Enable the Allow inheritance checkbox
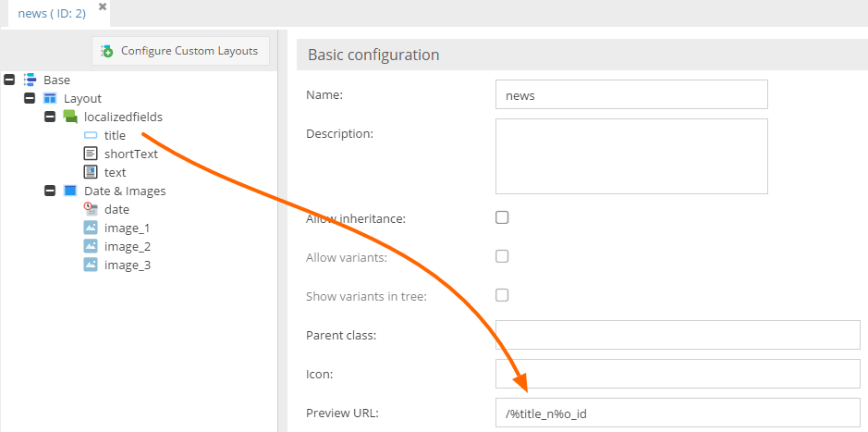The height and width of the screenshot is (432, 868). pos(502,218)
